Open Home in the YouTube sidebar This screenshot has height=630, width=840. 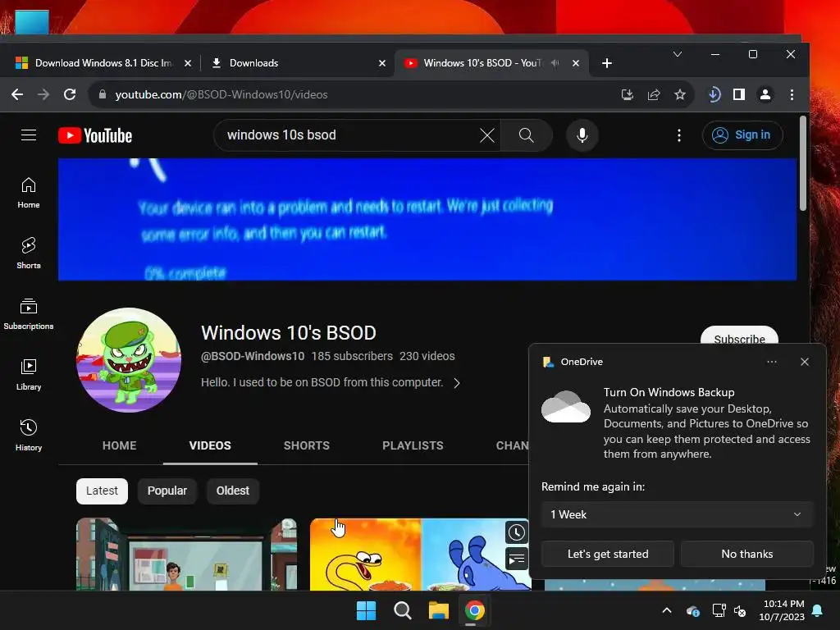[29, 193]
